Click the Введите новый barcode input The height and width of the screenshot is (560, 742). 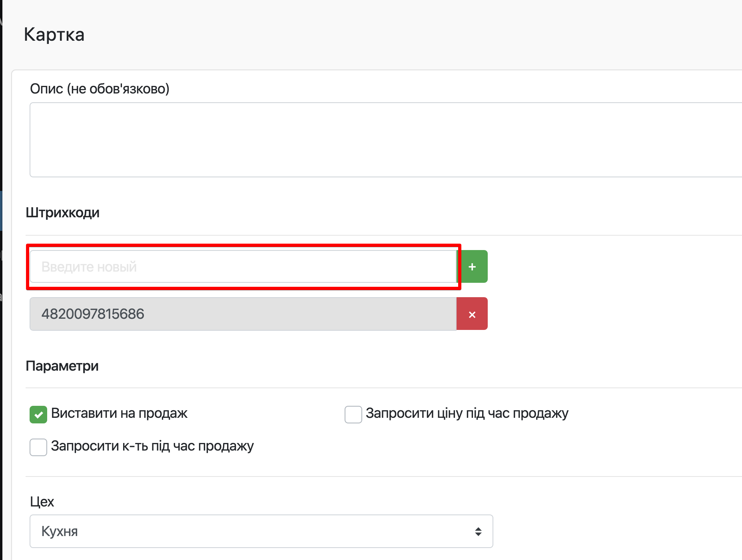click(x=242, y=266)
